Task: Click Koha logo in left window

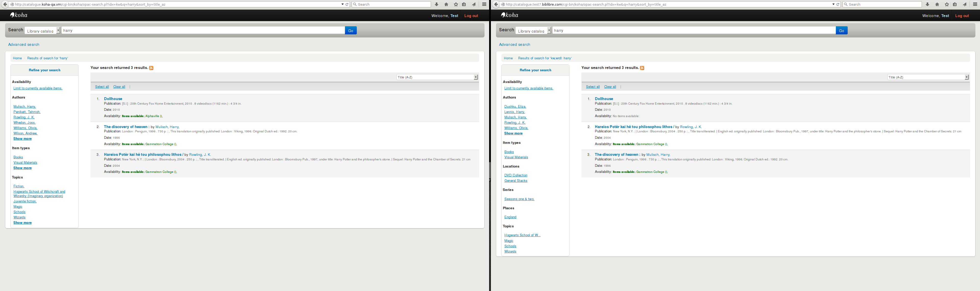Action: 19,15
